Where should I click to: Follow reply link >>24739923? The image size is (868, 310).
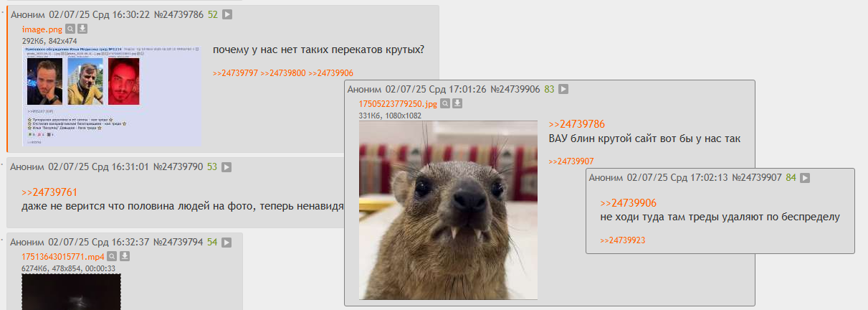pyautogui.click(x=623, y=240)
